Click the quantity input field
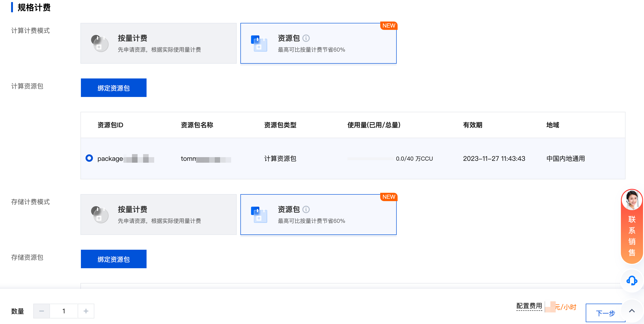644x324 pixels. (x=64, y=311)
